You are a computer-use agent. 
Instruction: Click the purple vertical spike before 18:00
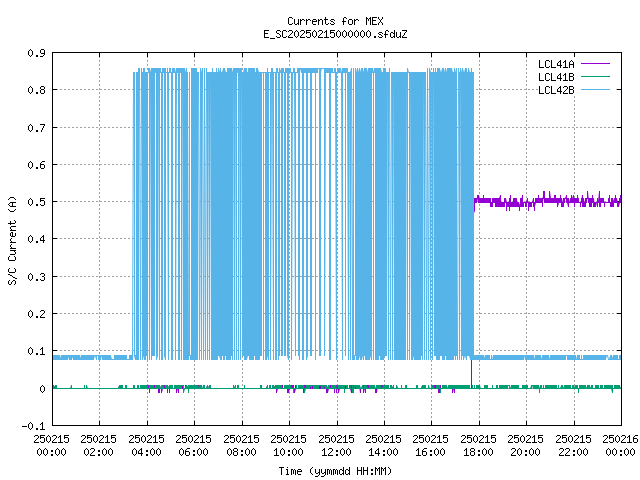coord(471,373)
